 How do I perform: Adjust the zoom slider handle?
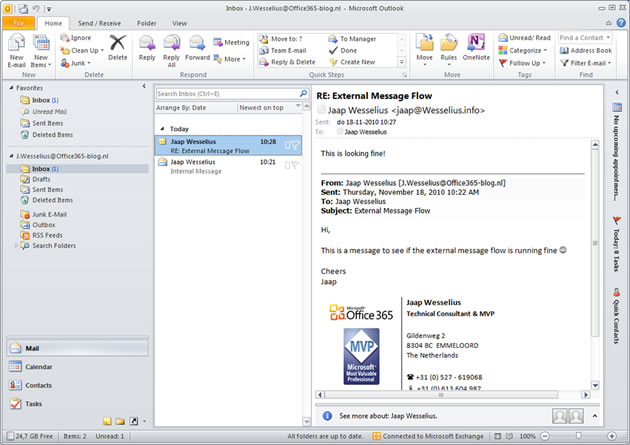[x=578, y=436]
